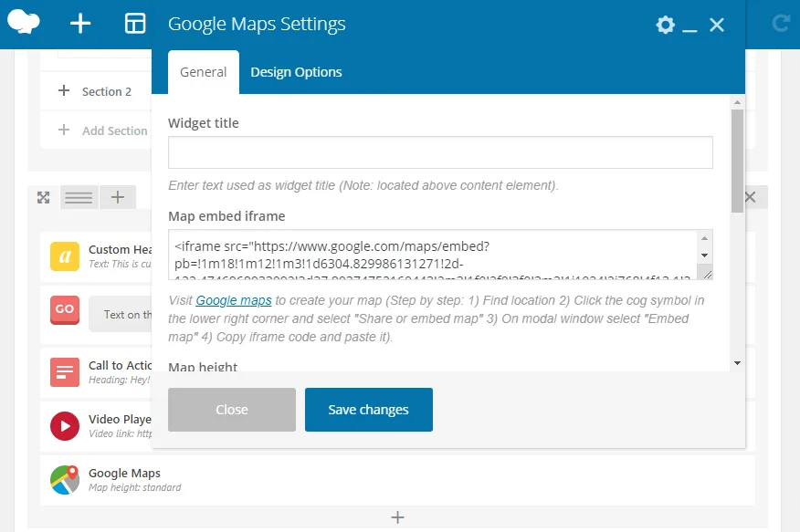Screen dimensions: 800x532
Task: Click the row move cross-arrows icon
Action: [x=43, y=197]
